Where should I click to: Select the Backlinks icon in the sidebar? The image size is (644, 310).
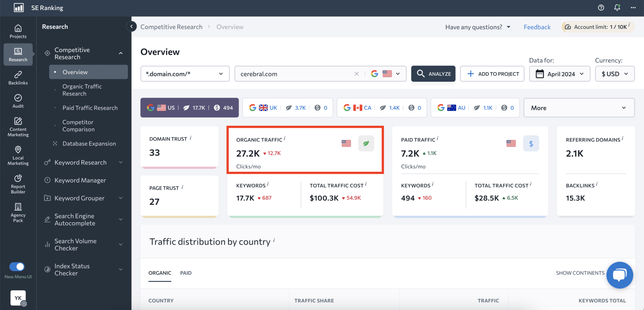[18, 77]
